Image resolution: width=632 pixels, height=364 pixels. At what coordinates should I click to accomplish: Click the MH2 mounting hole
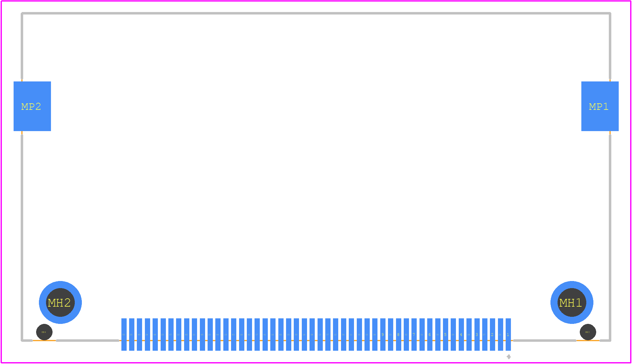(x=60, y=302)
